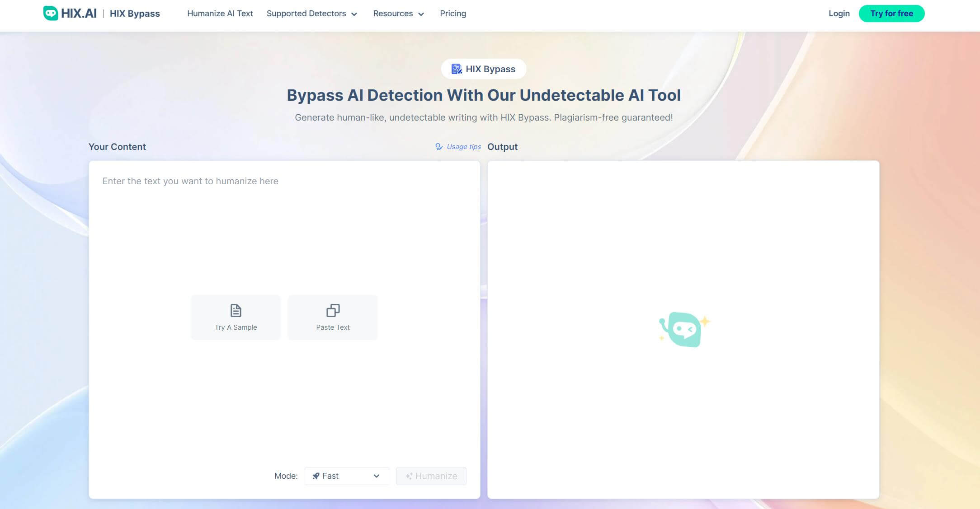Click the Try A Sample document icon
This screenshot has height=509, width=980.
[235, 309]
